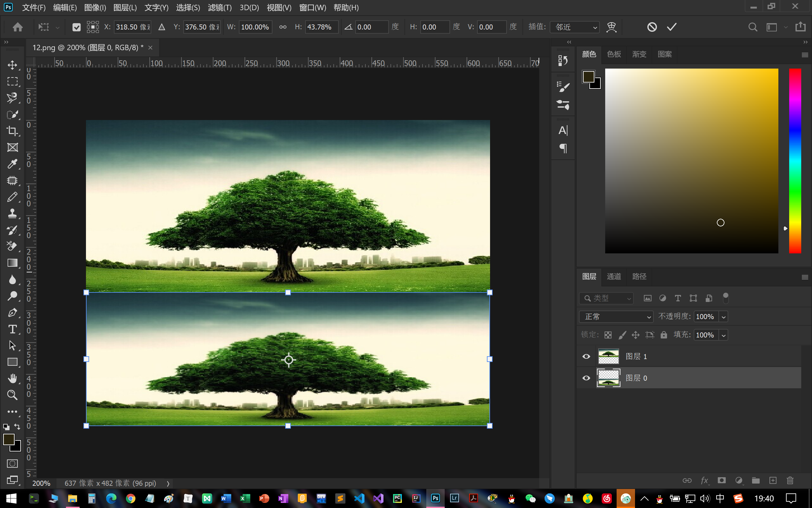This screenshot has width=812, height=508.
Task: Select the Lasso tool
Action: (x=12, y=98)
